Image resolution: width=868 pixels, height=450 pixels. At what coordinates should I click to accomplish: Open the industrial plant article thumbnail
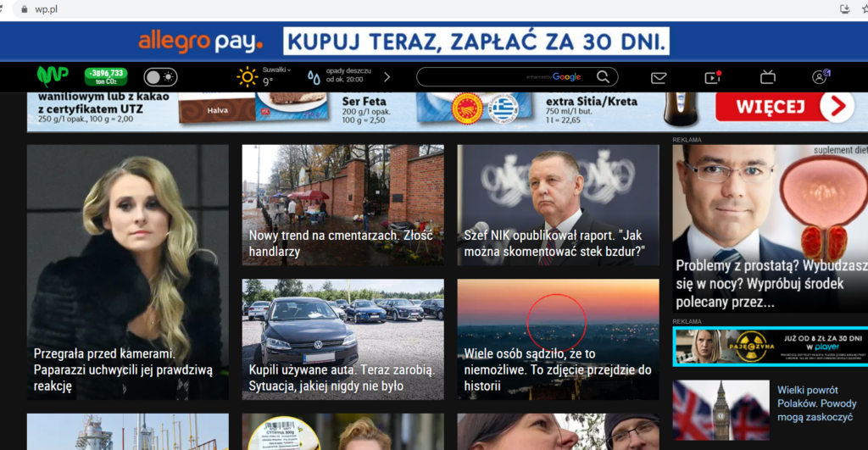(128, 431)
